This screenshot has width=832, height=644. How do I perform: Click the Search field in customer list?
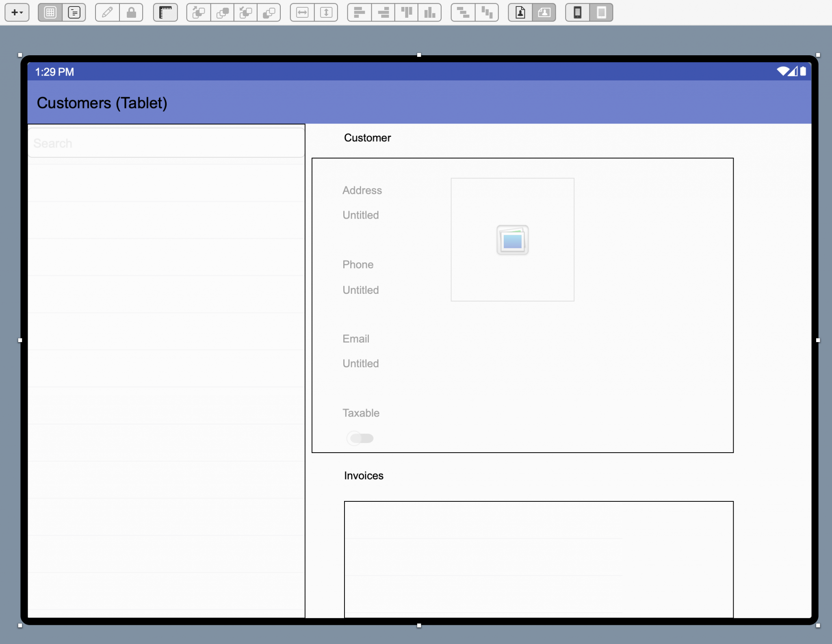pos(166,143)
